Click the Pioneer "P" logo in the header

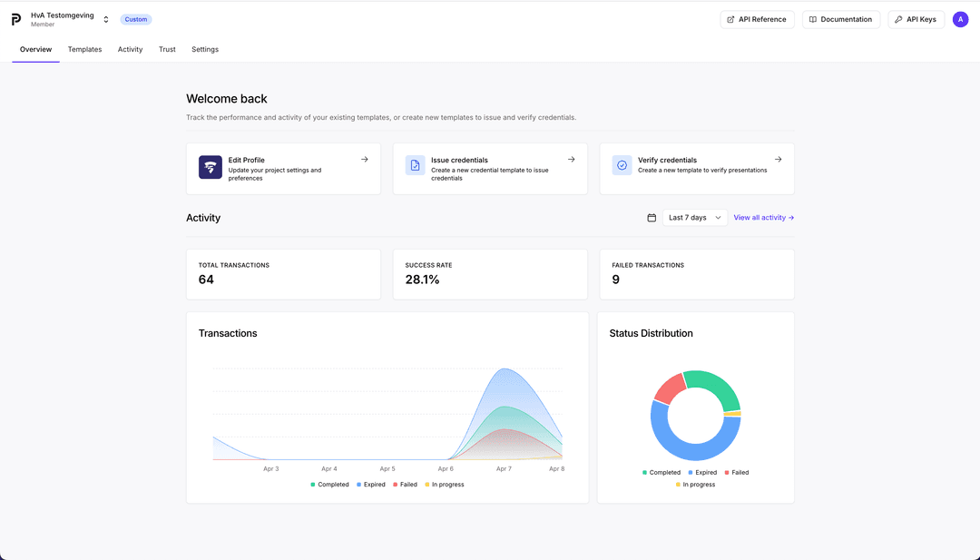[15, 16]
